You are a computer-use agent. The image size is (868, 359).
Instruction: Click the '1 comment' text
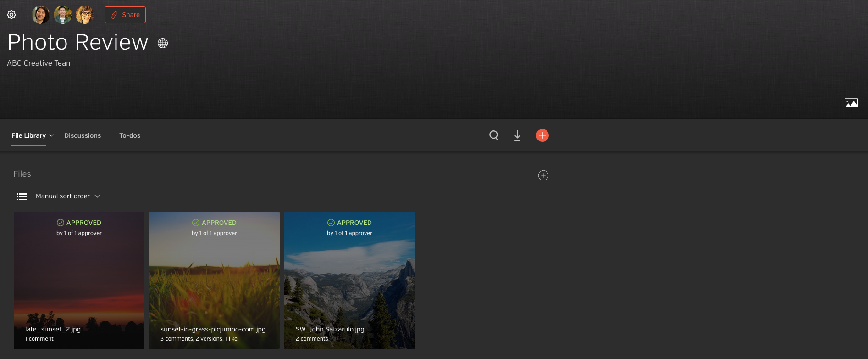(39, 339)
